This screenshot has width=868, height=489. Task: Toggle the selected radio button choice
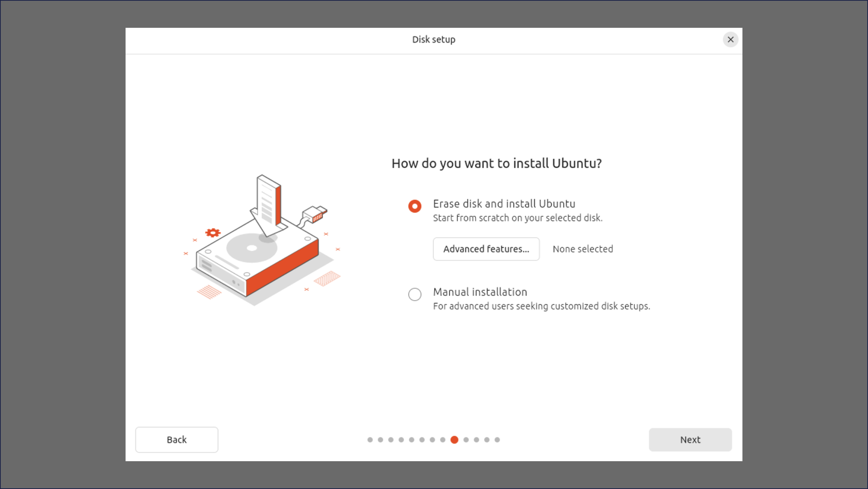pos(415,294)
